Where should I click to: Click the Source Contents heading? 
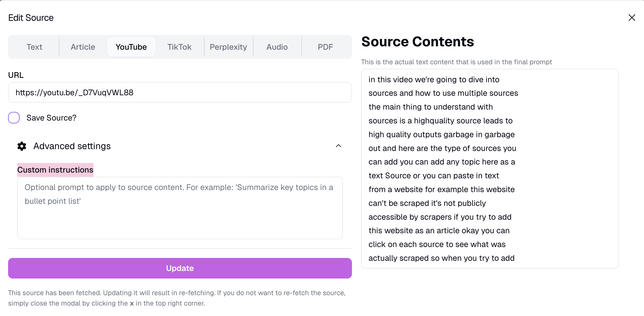418,42
